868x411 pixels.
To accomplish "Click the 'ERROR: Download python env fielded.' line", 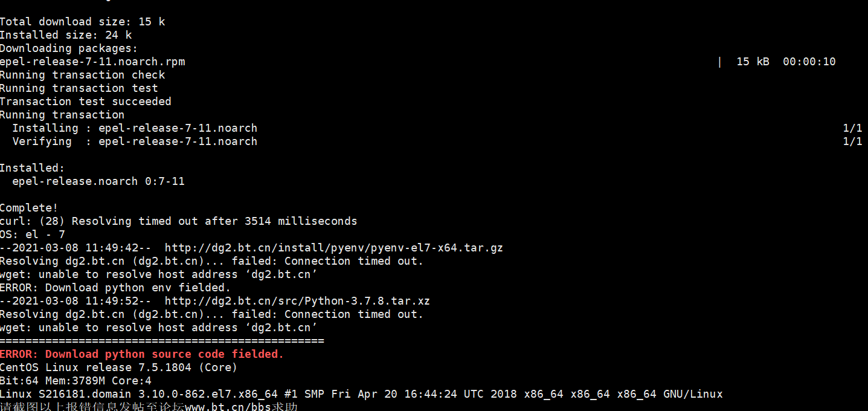I will [115, 288].
